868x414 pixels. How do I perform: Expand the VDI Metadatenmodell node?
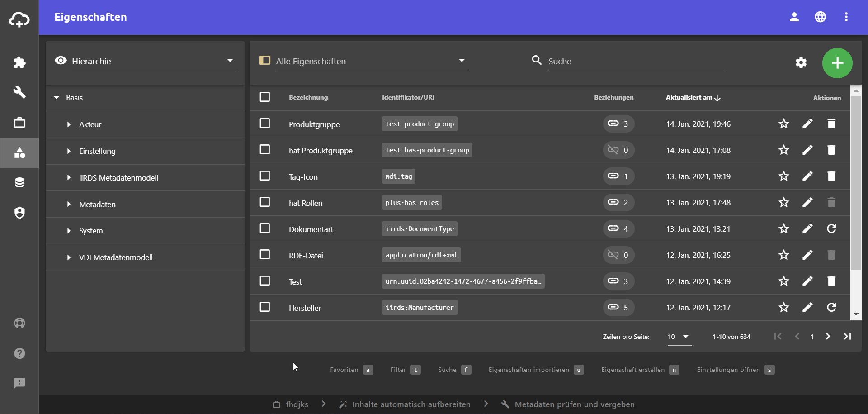[x=69, y=257]
